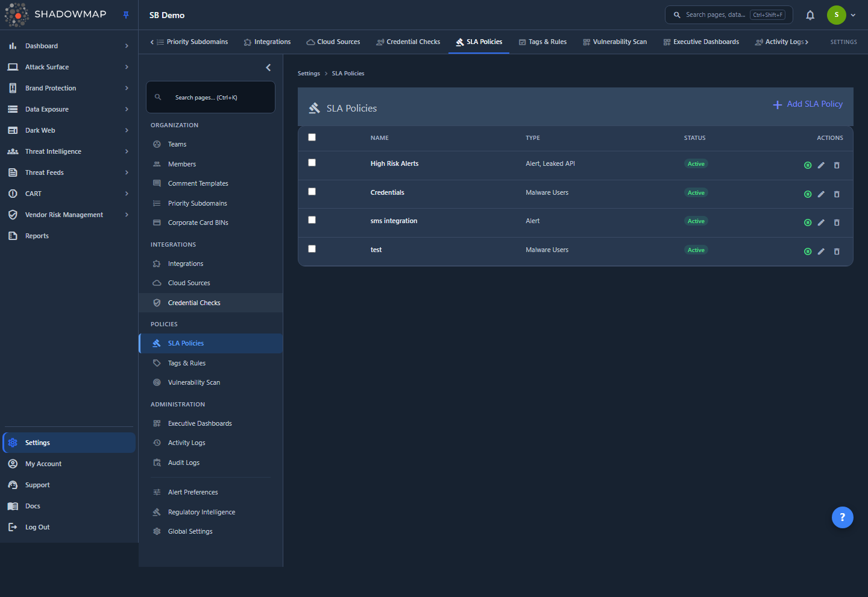Open notifications bell
Screen dimensions: 868x597
click(810, 15)
